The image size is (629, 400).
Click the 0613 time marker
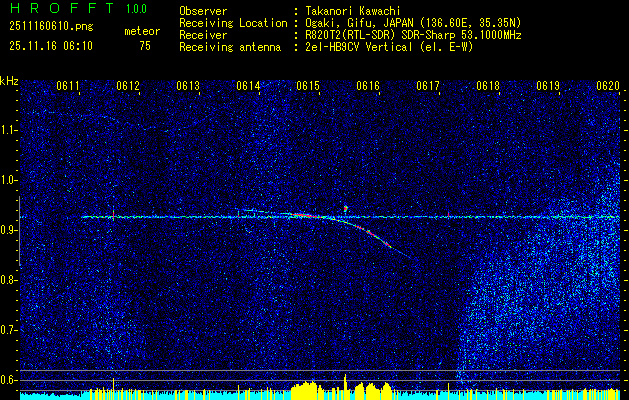(x=188, y=85)
